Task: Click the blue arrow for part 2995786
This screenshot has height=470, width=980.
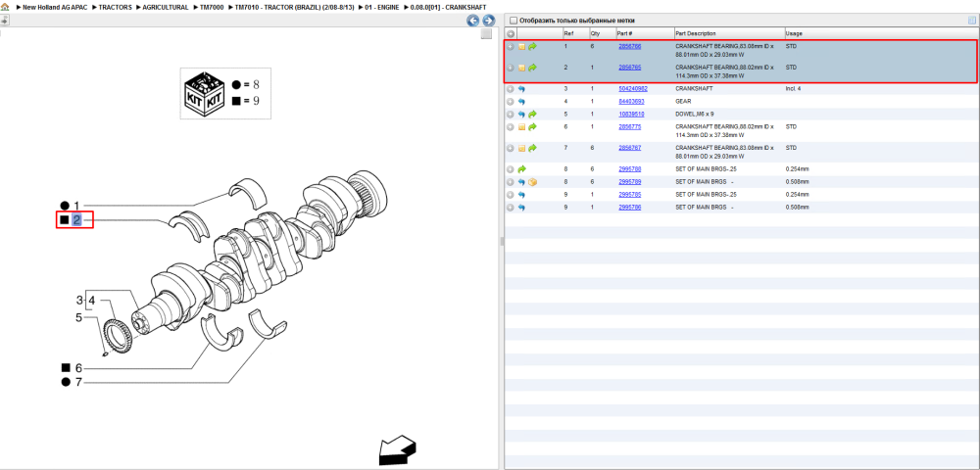Action: [521, 207]
